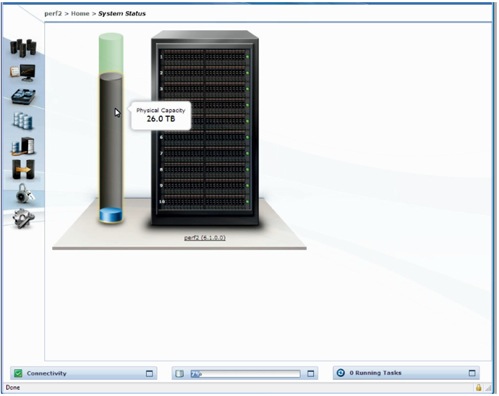Open the Copy Services arrow icon
Screen dimensions: 499x396
click(23, 169)
